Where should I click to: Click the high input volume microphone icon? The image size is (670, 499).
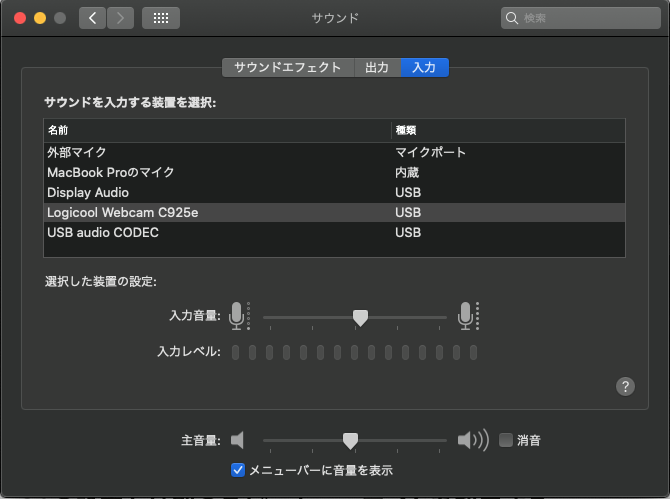pyautogui.click(x=468, y=316)
